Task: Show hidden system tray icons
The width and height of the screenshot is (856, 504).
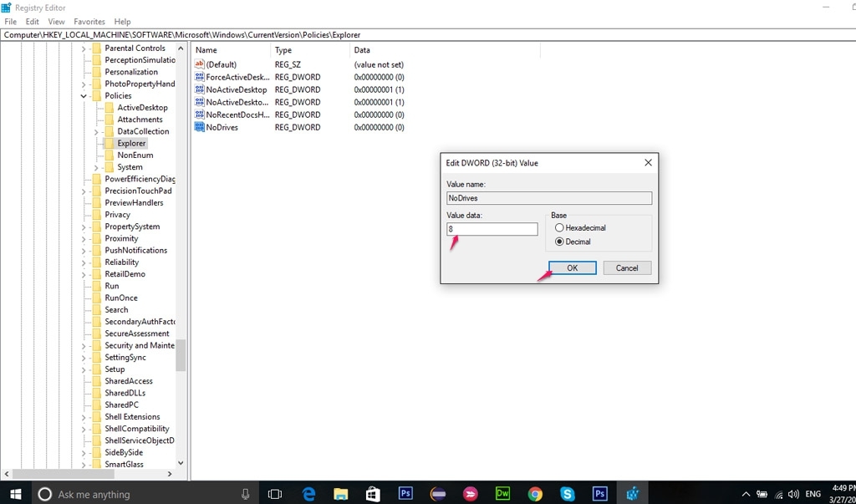Action: click(746, 494)
